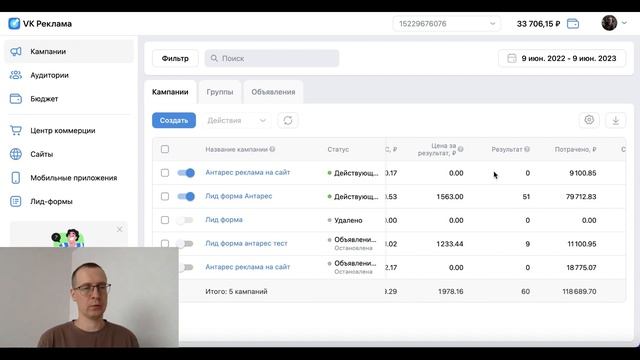Turn off first Антарес реклама на сайт toggle
The width and height of the screenshot is (640, 360).
[x=186, y=173]
